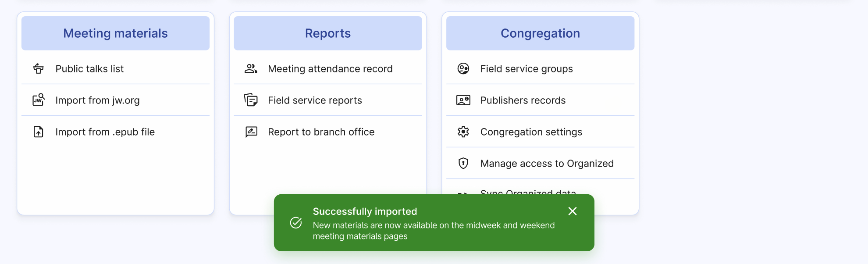Click the Public talks list icon
The width and height of the screenshot is (868, 264).
pyautogui.click(x=39, y=68)
